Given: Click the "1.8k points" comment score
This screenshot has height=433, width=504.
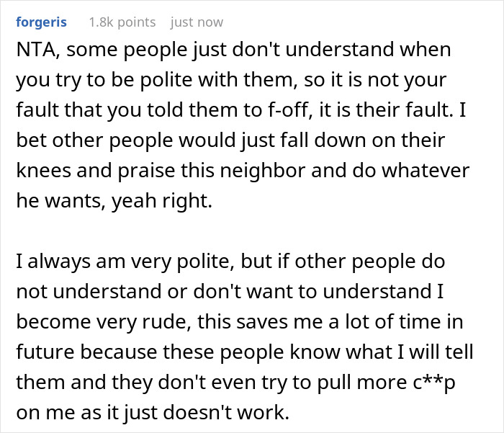Looking at the screenshot, I should 122,22.
